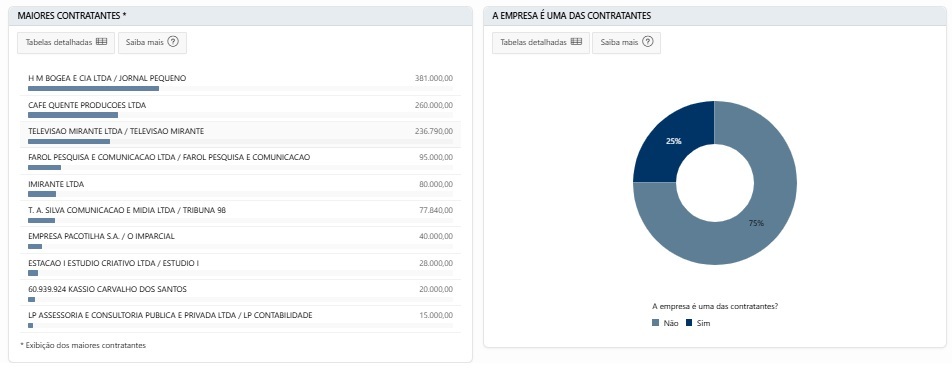This screenshot has width=952, height=368.
Task: Select the IMIRANTE LTDA row
Action: click(240, 188)
